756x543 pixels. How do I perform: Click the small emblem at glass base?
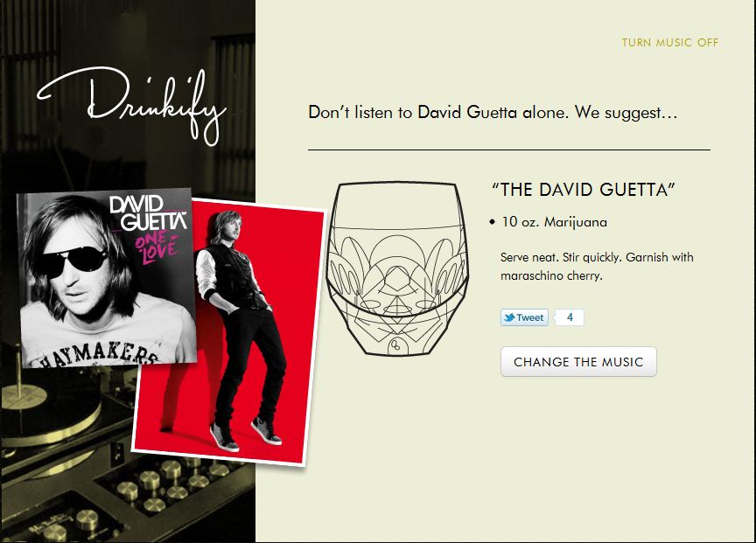[395, 344]
